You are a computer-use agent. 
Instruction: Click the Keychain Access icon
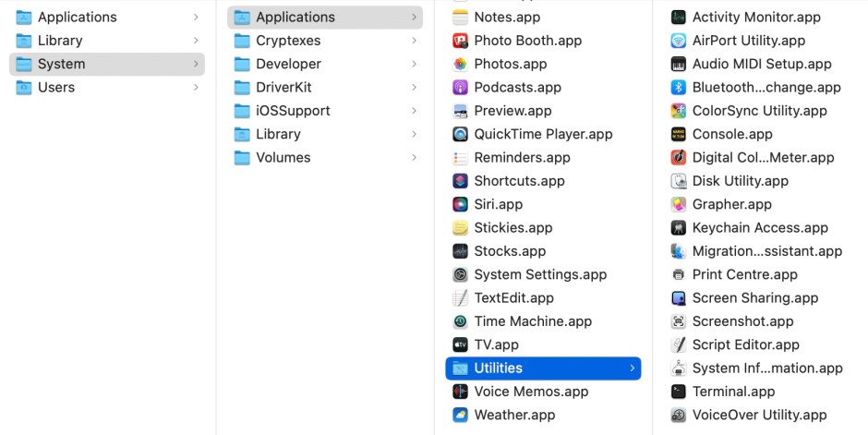point(678,227)
